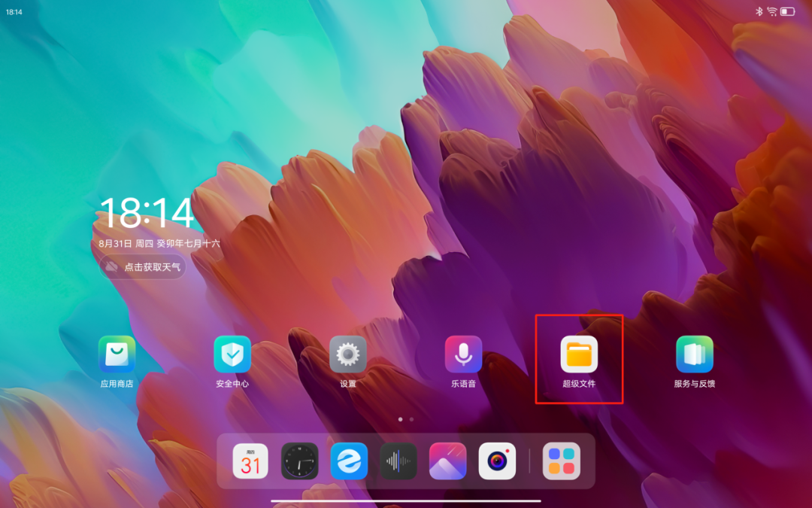Launch the sound recorder waveform app in dock
This screenshot has height=508, width=812.
(x=398, y=461)
